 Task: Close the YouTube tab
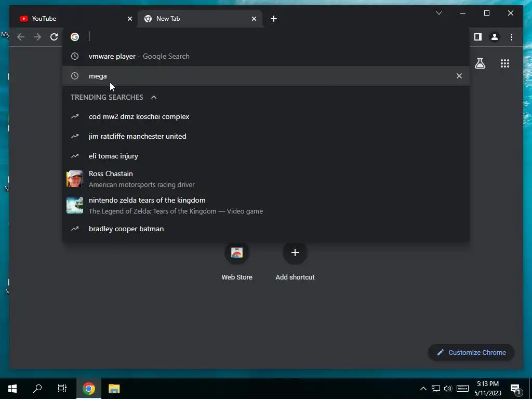pyautogui.click(x=129, y=19)
